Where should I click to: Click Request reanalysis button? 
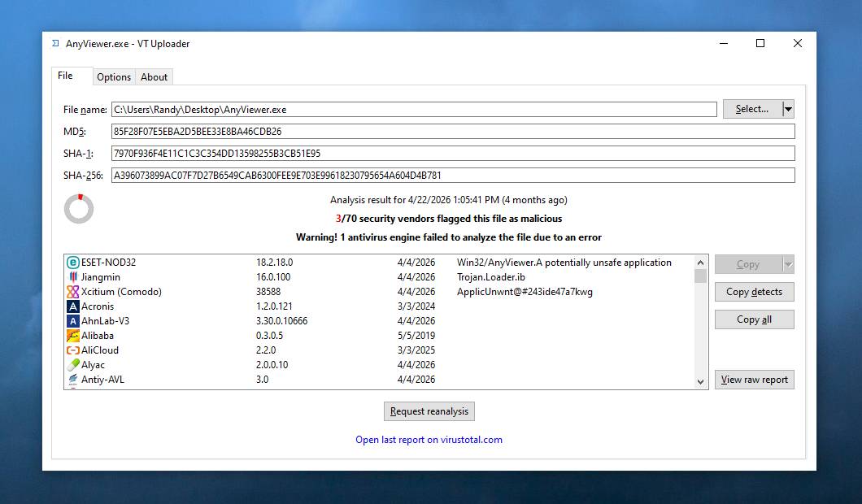pos(429,411)
